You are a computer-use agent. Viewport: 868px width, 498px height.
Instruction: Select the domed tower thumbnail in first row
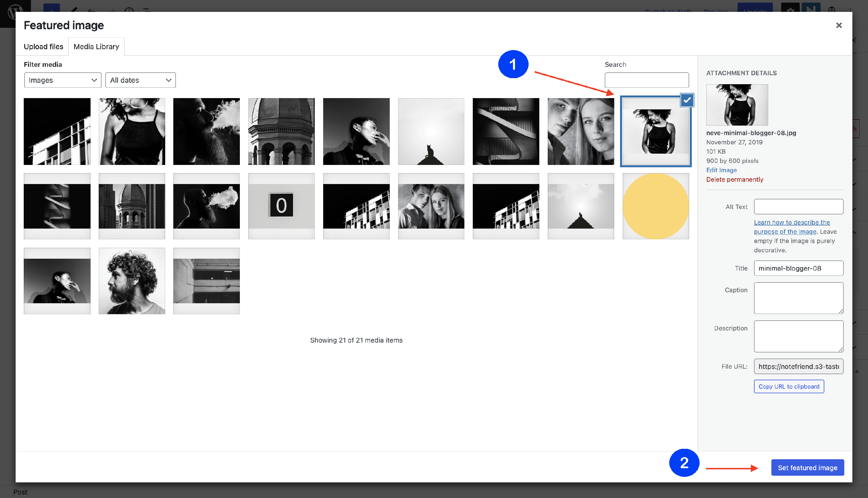(281, 131)
